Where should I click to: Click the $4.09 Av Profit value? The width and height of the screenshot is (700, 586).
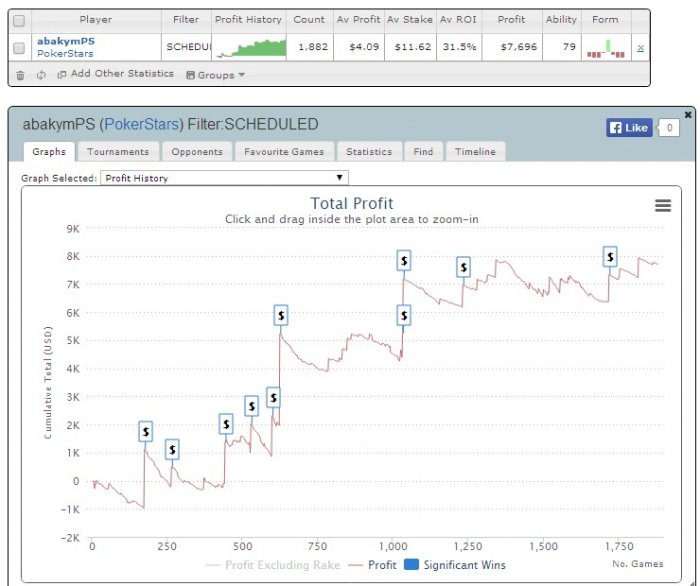point(364,47)
